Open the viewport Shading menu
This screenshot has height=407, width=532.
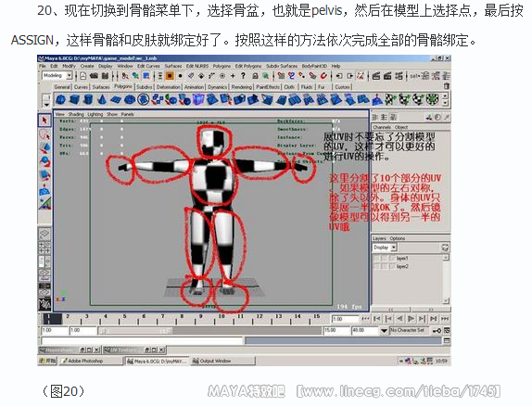[x=76, y=114]
